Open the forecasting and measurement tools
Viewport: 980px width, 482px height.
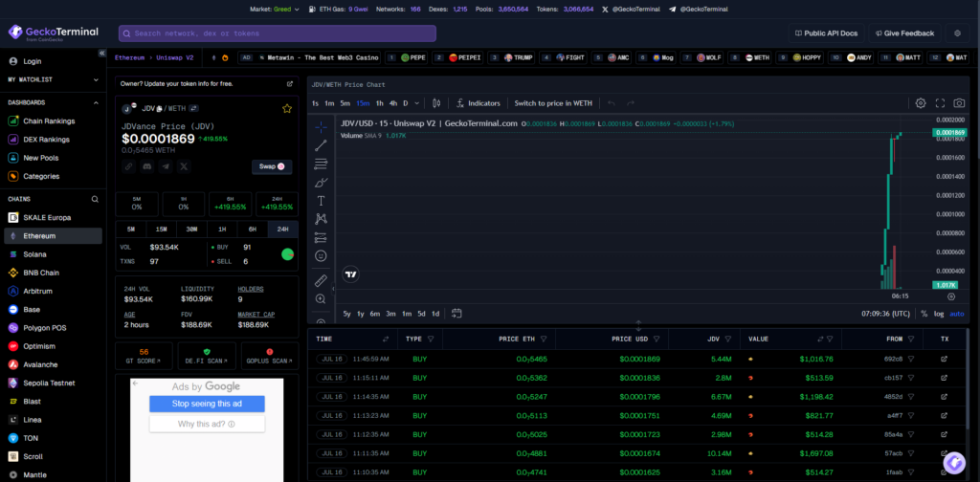pyautogui.click(x=321, y=237)
